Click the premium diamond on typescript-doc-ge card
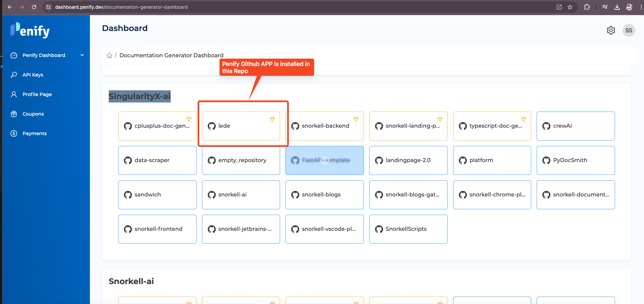 (x=523, y=119)
